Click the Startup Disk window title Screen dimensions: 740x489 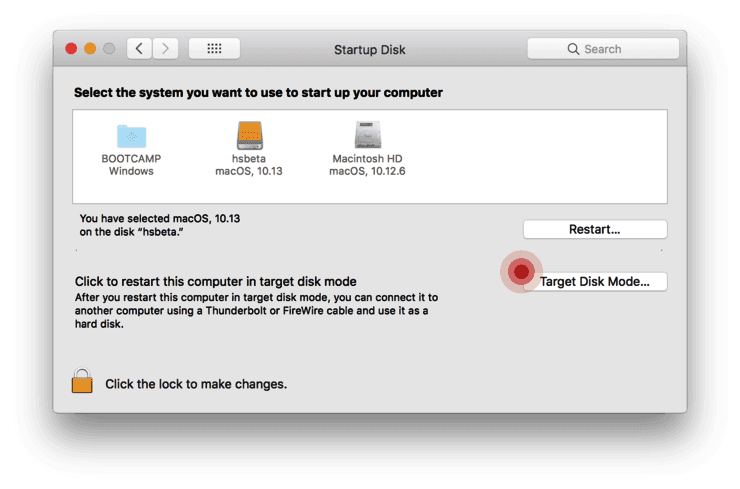point(370,50)
